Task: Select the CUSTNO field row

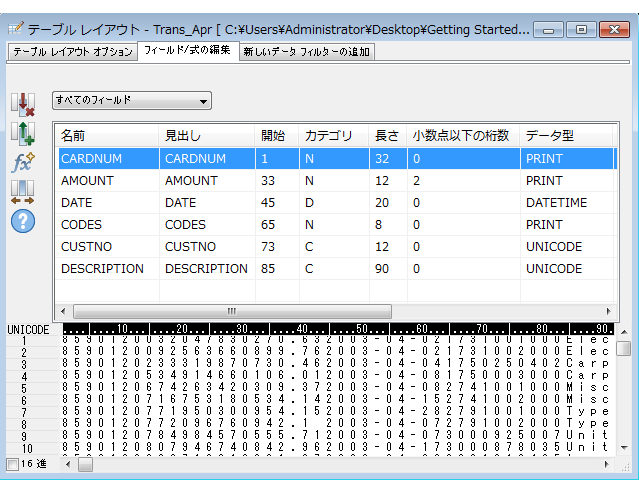Action: 88,247
